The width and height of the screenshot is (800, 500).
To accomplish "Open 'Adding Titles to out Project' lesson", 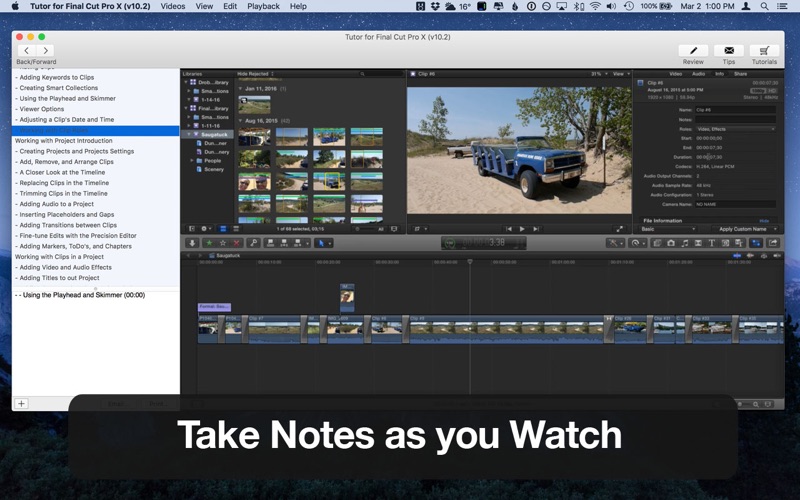I will point(57,278).
